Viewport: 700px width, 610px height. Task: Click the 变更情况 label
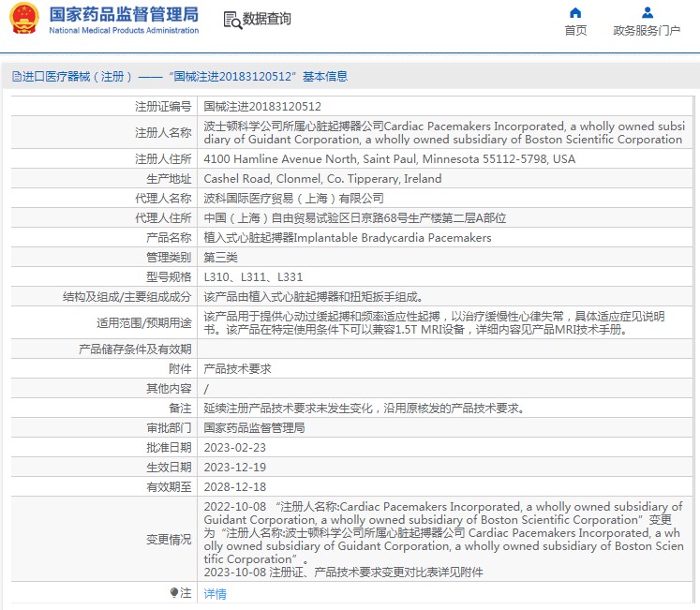[169, 540]
